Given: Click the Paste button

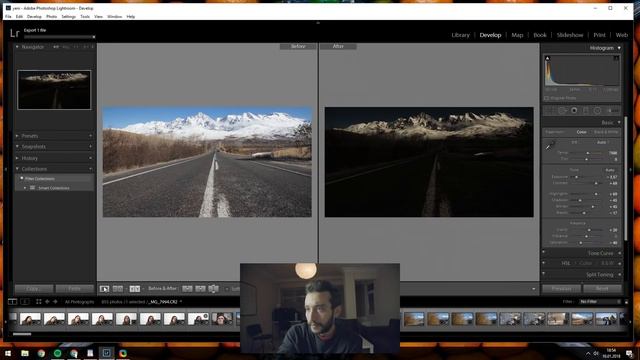Looking at the screenshot, I should pos(74,289).
